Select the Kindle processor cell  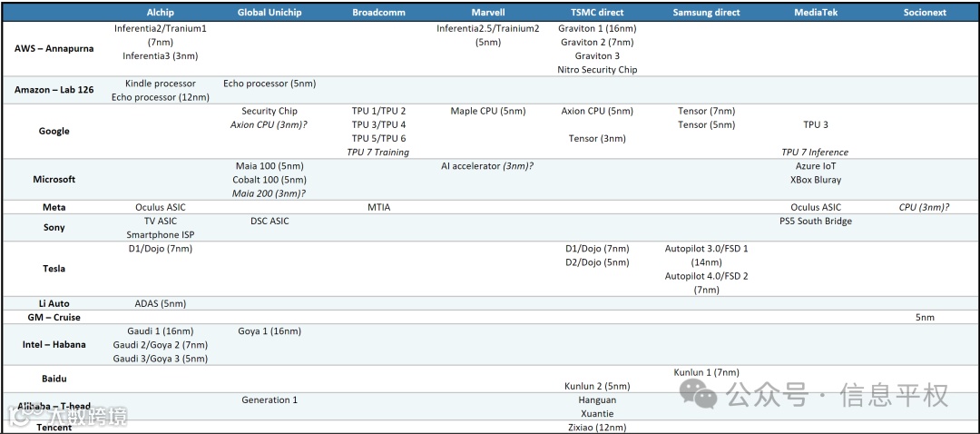coord(160,84)
